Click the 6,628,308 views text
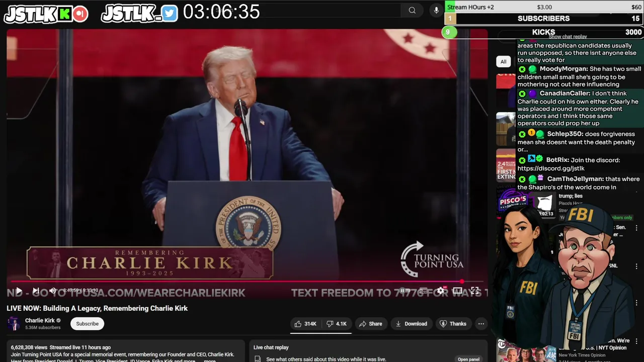Image resolution: width=644 pixels, height=362 pixels. [x=29, y=347]
